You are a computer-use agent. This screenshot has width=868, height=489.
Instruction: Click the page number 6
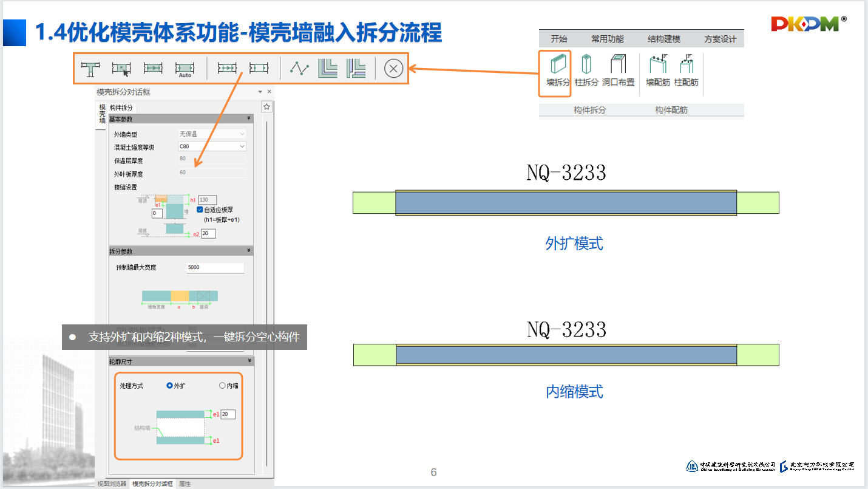point(433,473)
